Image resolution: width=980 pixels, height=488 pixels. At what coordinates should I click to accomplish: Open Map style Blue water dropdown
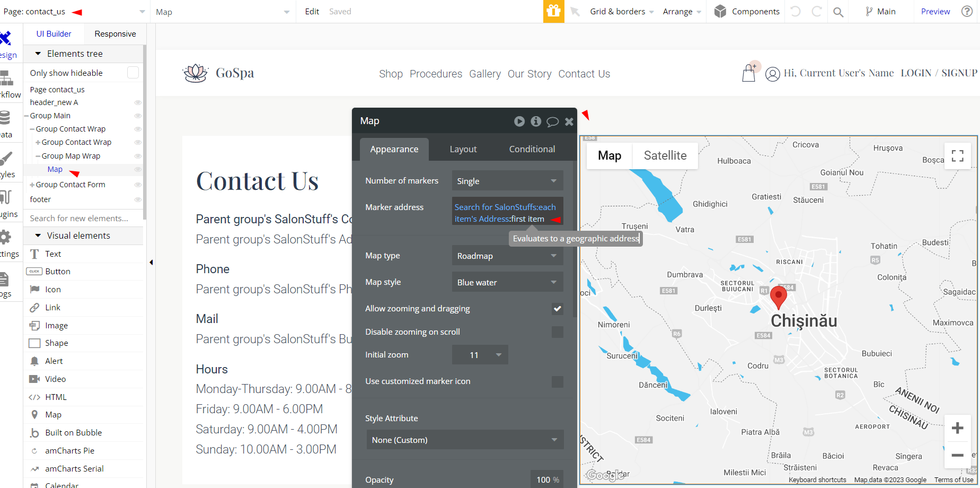click(507, 282)
